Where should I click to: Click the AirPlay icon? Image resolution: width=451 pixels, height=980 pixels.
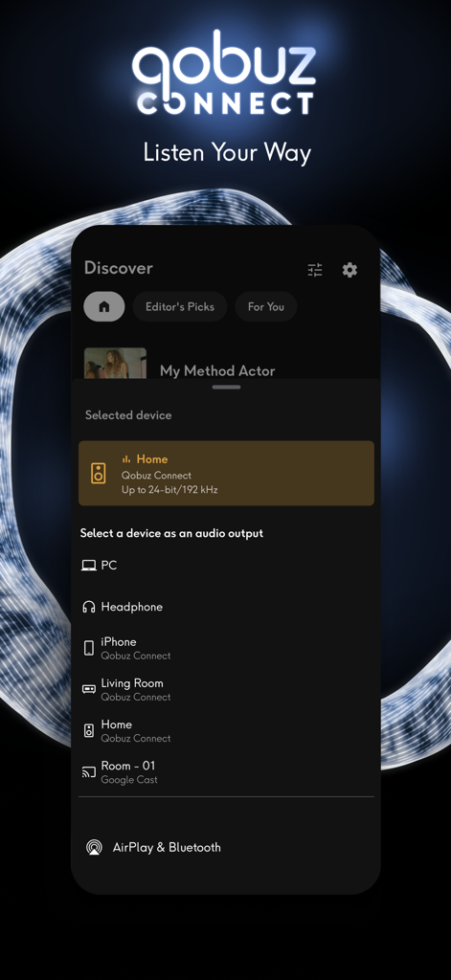pos(94,848)
